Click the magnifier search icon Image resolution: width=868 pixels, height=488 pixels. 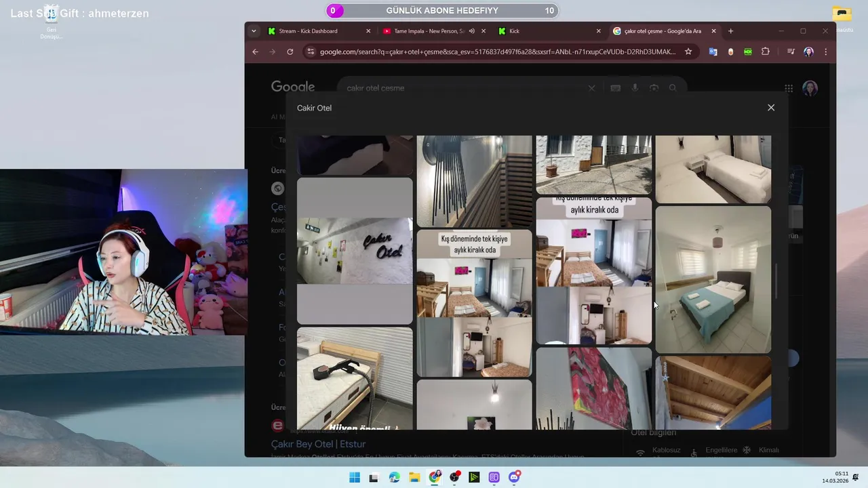click(673, 88)
